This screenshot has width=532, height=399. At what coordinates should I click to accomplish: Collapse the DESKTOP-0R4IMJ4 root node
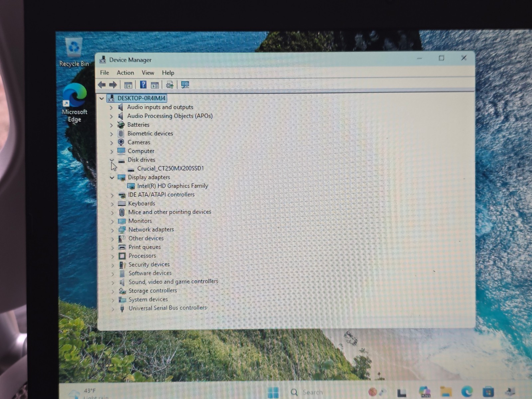[x=102, y=98]
